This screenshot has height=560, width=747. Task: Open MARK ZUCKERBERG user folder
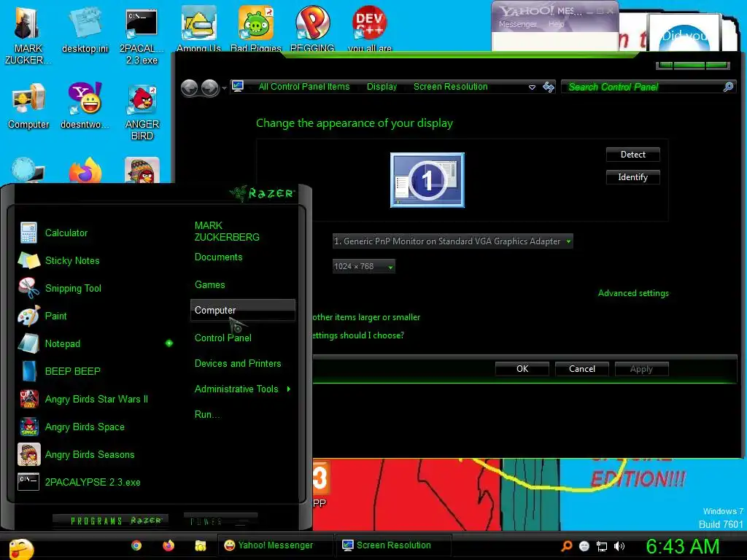[x=227, y=231]
